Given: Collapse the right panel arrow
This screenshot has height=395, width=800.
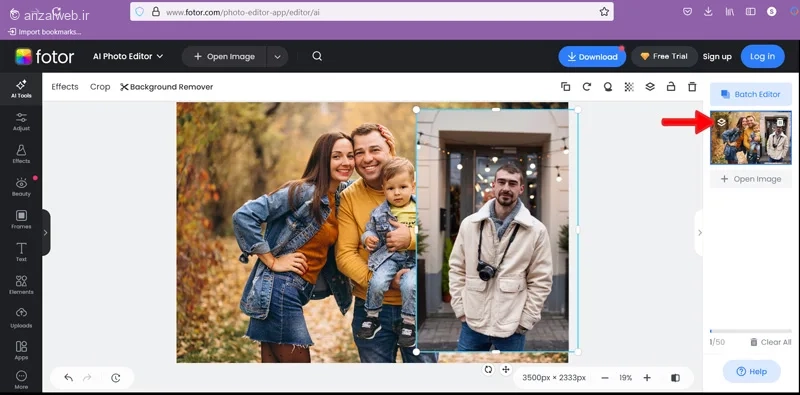Looking at the screenshot, I should [699, 232].
